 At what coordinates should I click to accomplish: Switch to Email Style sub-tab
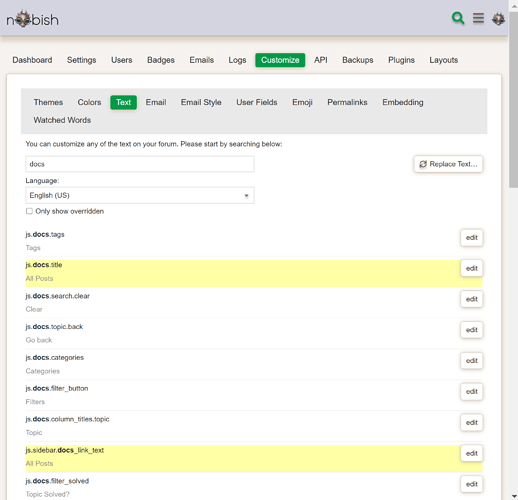(201, 102)
